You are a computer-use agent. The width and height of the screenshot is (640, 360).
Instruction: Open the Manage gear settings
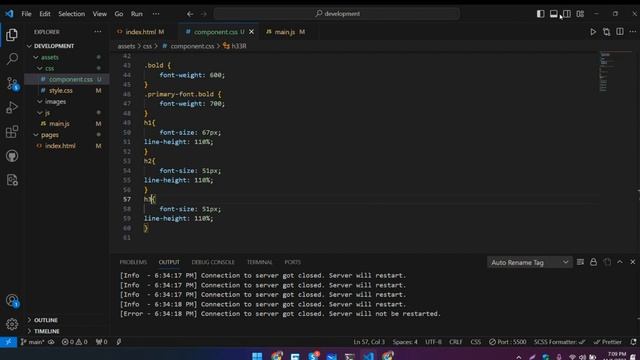point(12,324)
